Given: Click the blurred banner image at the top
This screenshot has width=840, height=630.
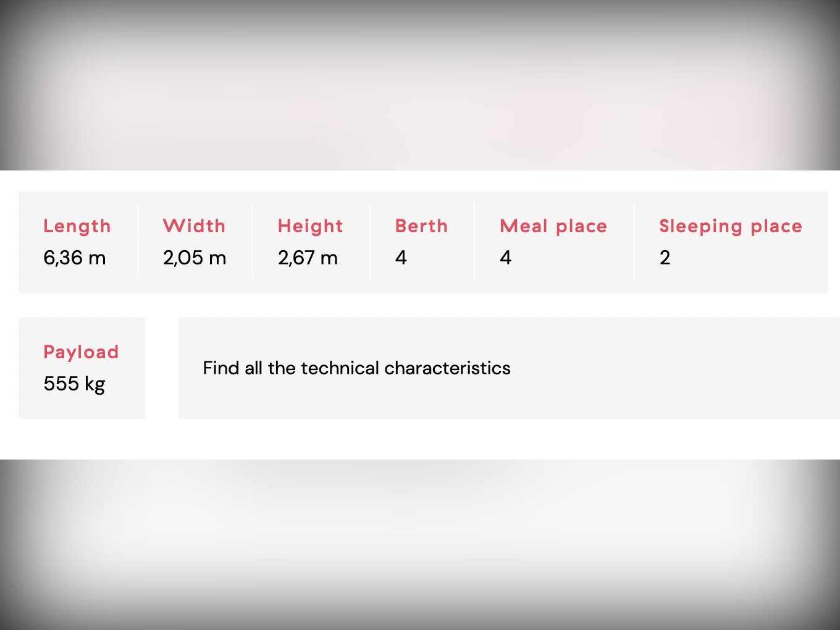Looking at the screenshot, I should point(420,85).
